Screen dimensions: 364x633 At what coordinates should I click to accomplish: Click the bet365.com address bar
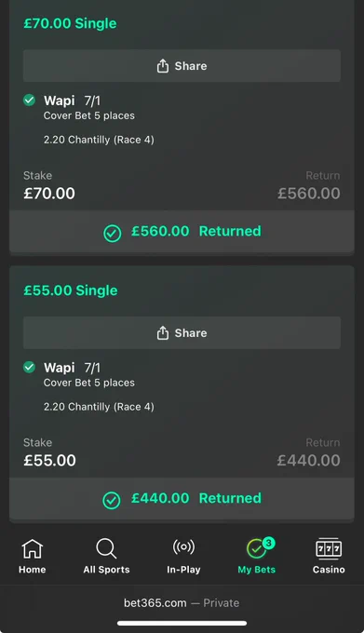182,602
